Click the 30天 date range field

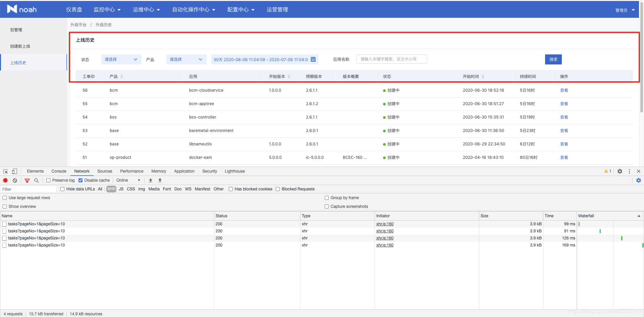pyautogui.click(x=265, y=59)
